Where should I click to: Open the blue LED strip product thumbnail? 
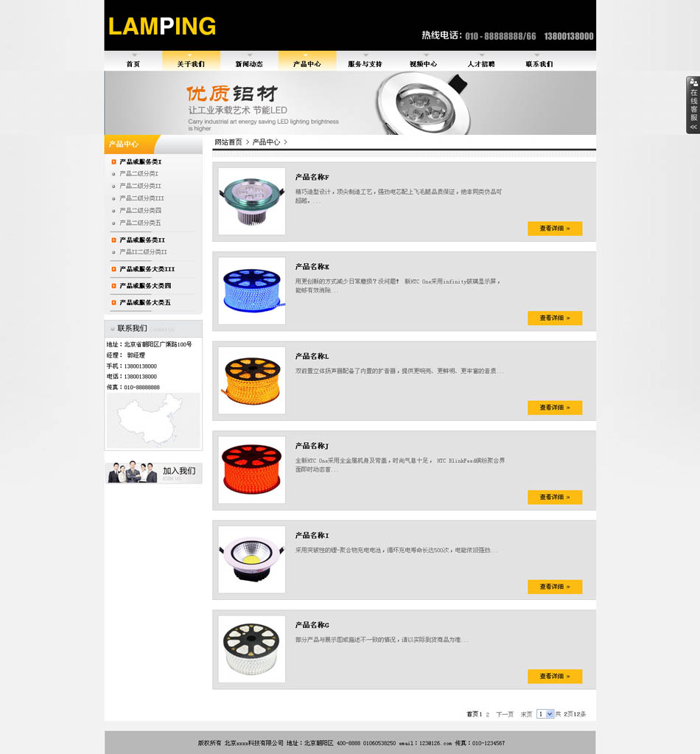(x=252, y=291)
